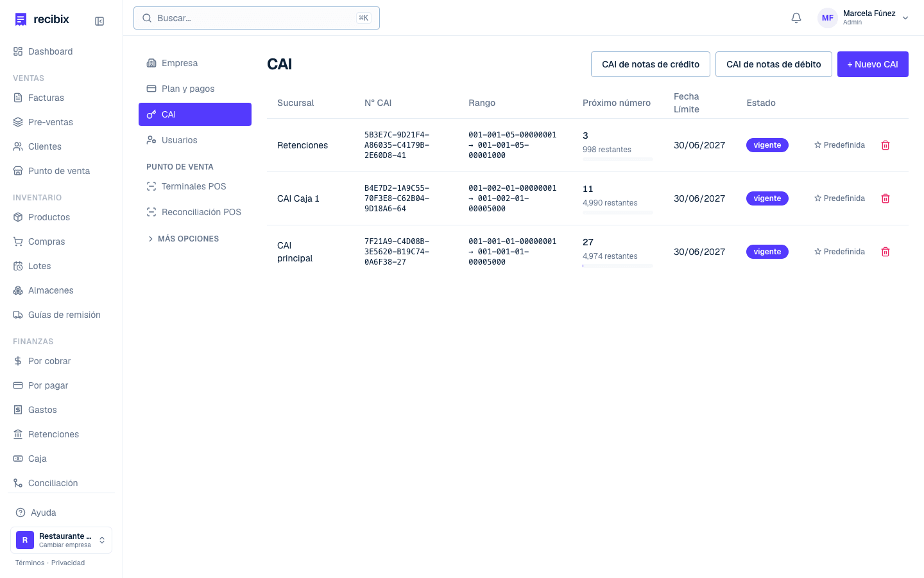The image size is (924, 578).
Task: Click the Clientes people icon
Action: pos(18,146)
